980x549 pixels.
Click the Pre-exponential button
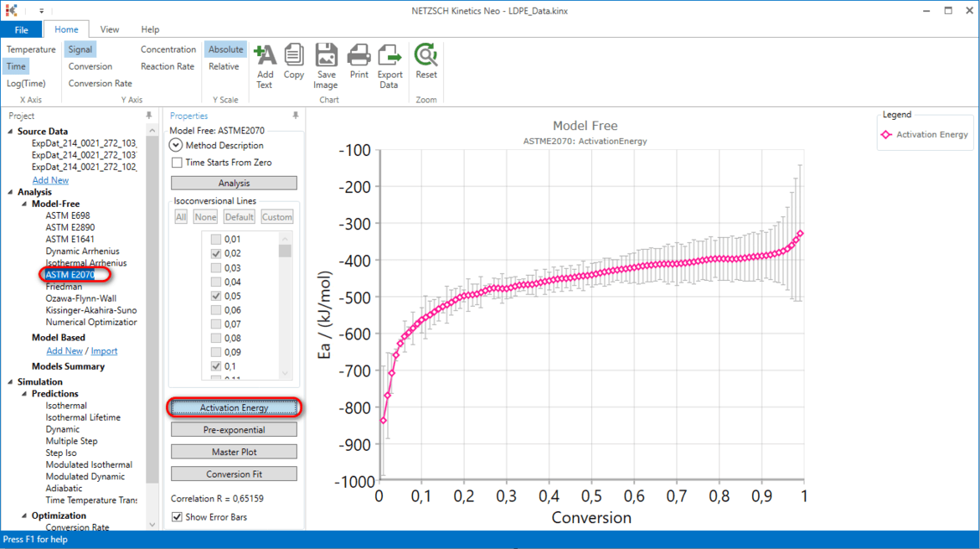pos(234,430)
